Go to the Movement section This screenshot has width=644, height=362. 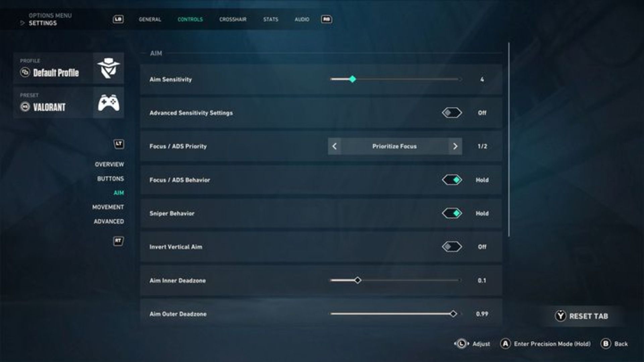[108, 207]
